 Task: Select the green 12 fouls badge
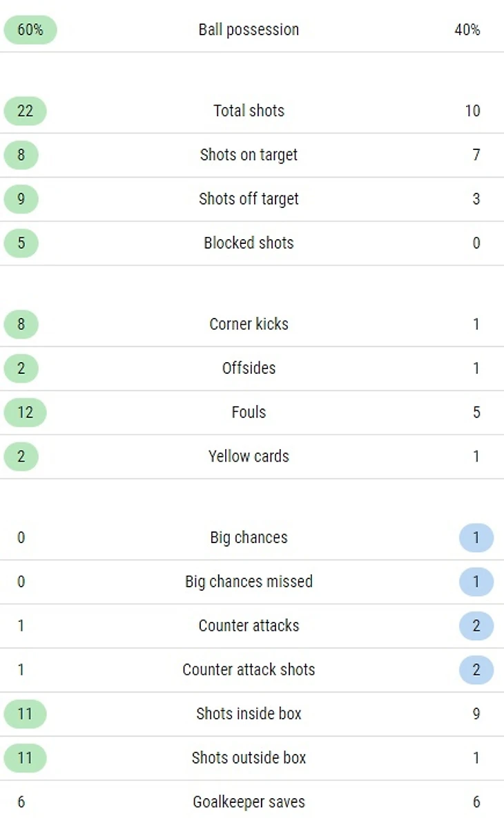pyautogui.click(x=25, y=413)
